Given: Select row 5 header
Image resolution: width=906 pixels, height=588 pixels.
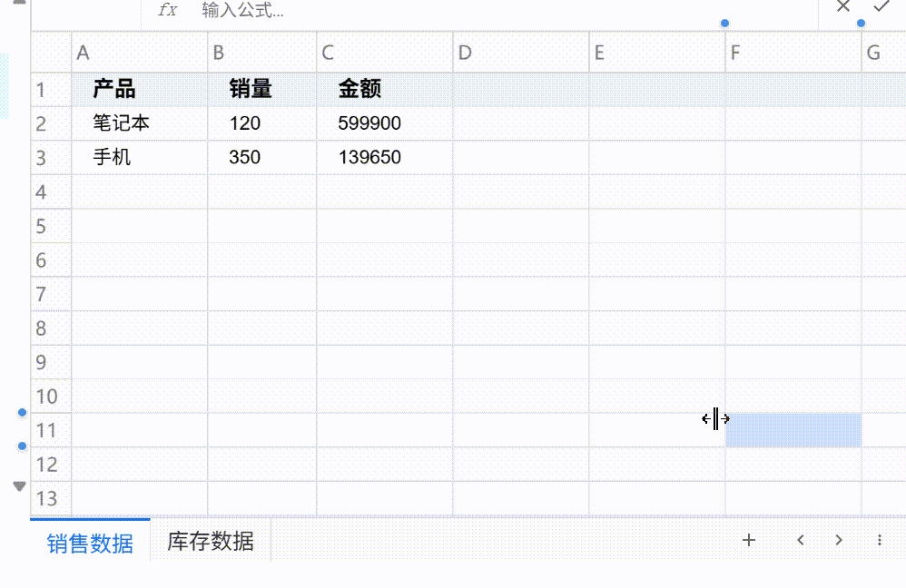Looking at the screenshot, I should point(51,226).
